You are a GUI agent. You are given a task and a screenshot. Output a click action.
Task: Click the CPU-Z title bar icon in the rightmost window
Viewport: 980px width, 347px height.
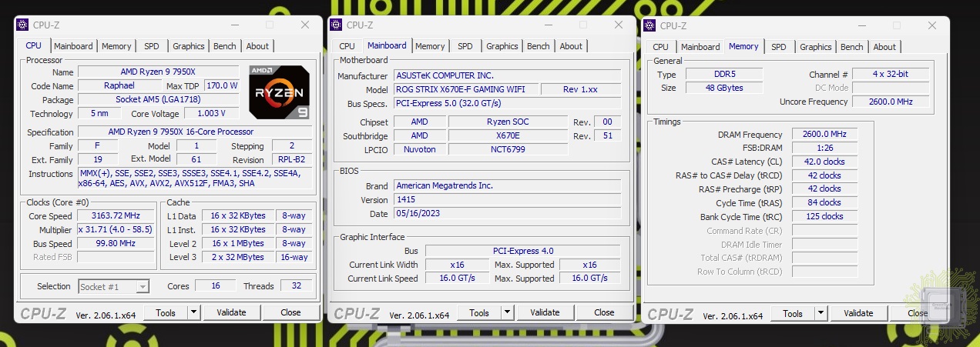click(649, 25)
